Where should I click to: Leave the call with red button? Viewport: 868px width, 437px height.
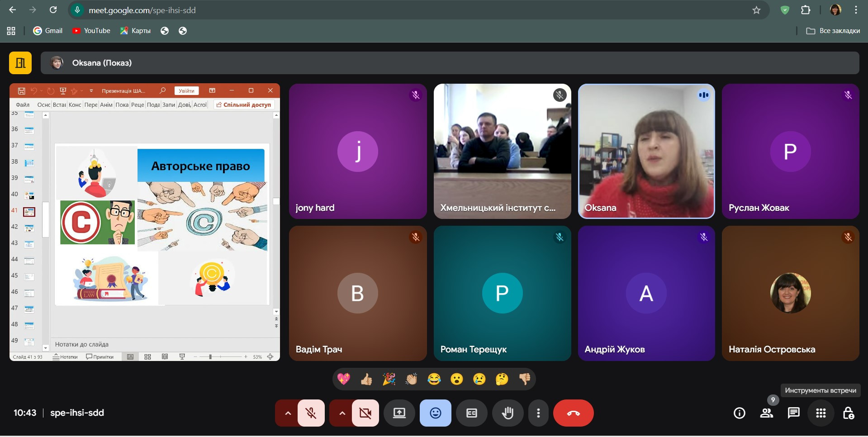[573, 413]
